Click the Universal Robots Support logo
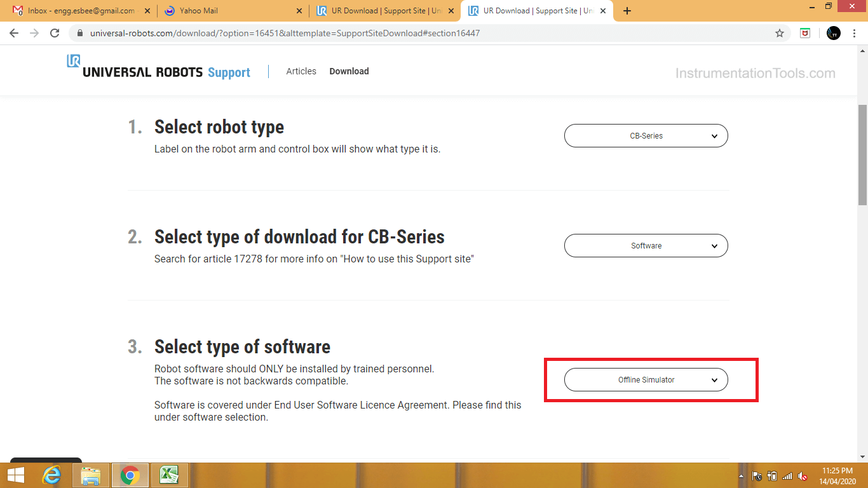The image size is (868, 488). [159, 67]
